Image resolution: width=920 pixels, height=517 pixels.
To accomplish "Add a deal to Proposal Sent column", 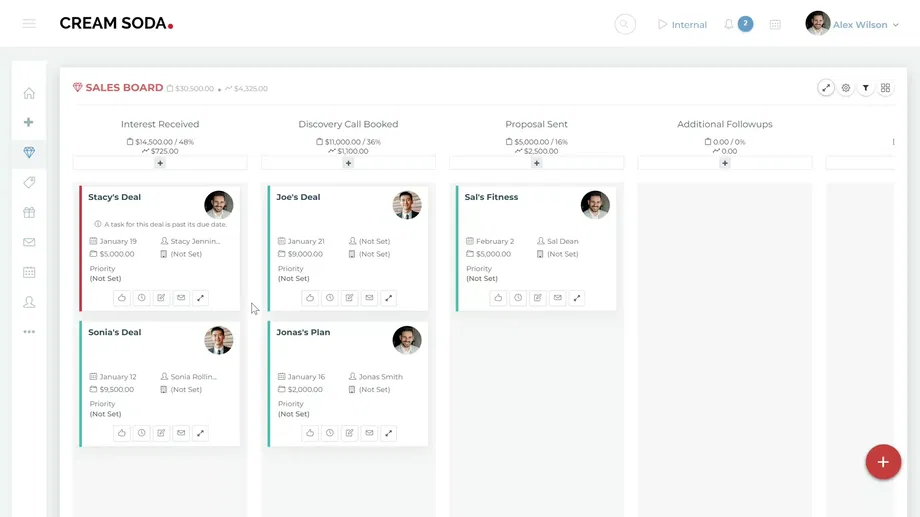I will coord(537,163).
